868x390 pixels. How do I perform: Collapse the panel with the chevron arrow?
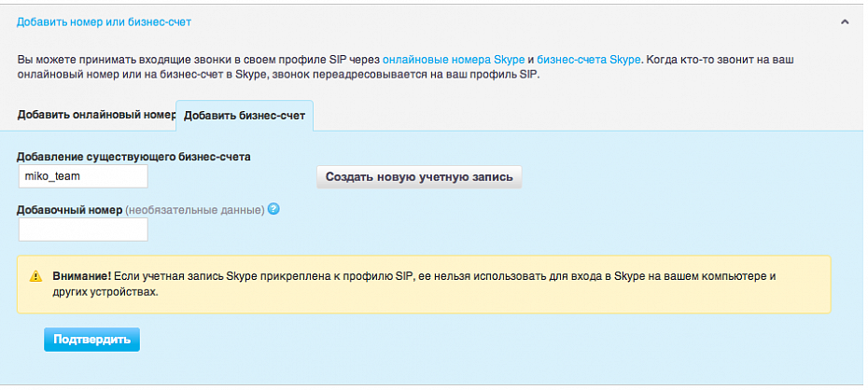tap(844, 22)
